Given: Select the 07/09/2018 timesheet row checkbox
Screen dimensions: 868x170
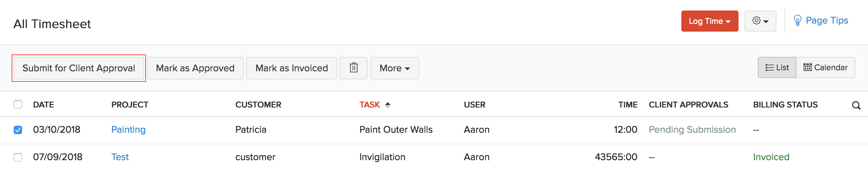Looking at the screenshot, I should click(18, 157).
